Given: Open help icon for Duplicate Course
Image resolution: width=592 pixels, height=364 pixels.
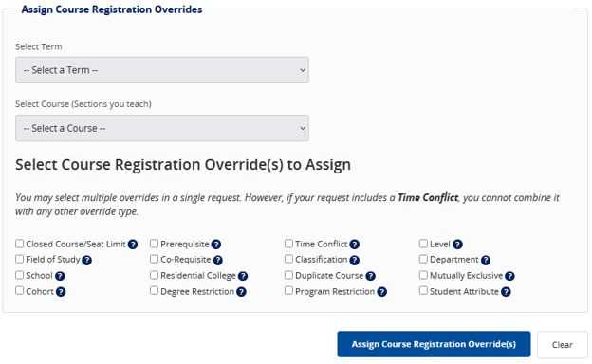Looking at the screenshot, I should [x=370, y=276].
